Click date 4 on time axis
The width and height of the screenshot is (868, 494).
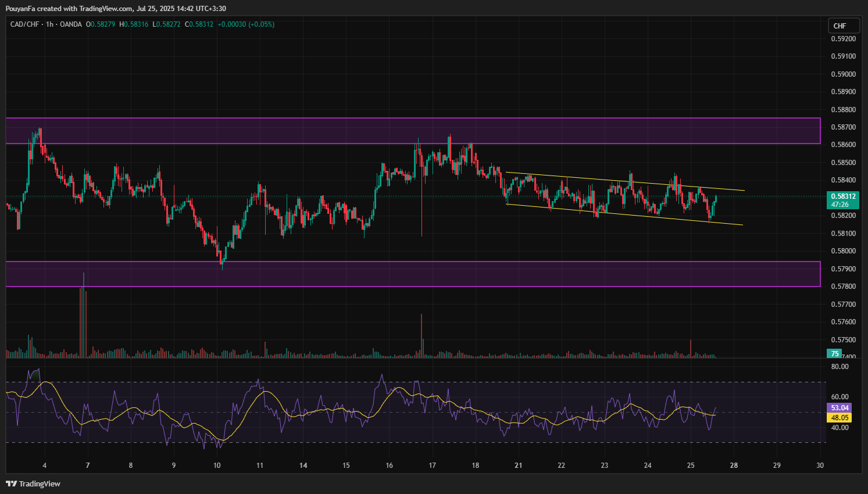coord(44,466)
